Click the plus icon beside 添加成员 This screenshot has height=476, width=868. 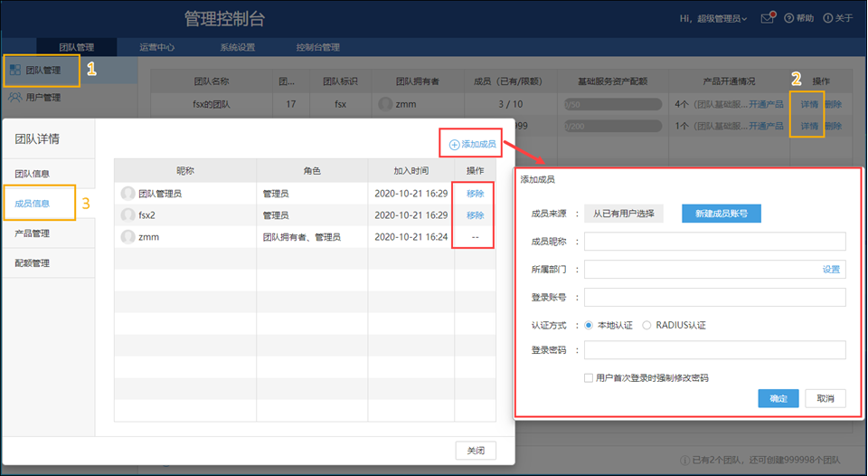click(455, 144)
